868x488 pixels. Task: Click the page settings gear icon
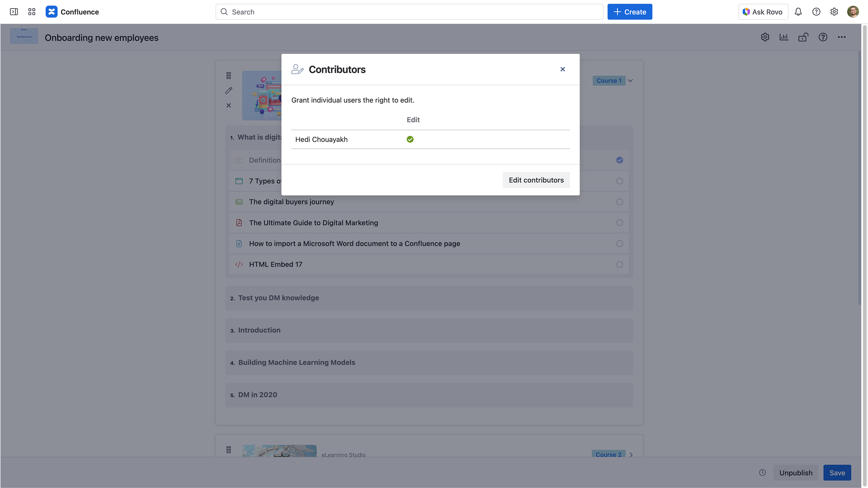point(765,38)
